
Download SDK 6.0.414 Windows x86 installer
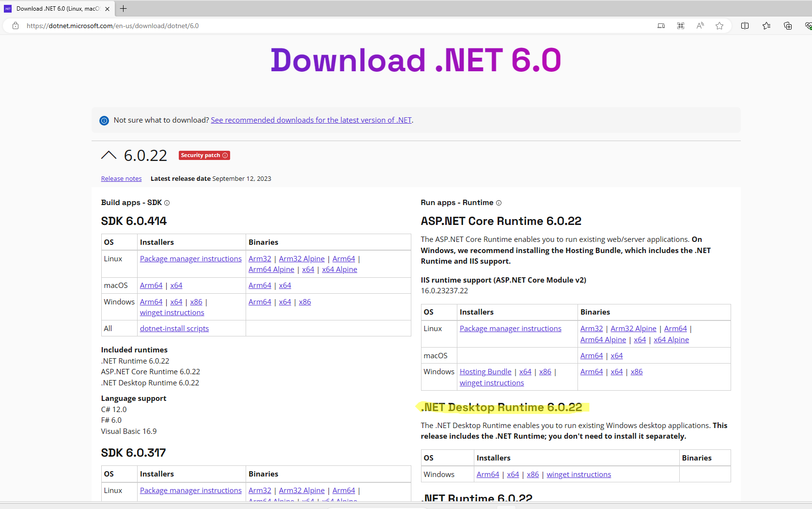(196, 302)
